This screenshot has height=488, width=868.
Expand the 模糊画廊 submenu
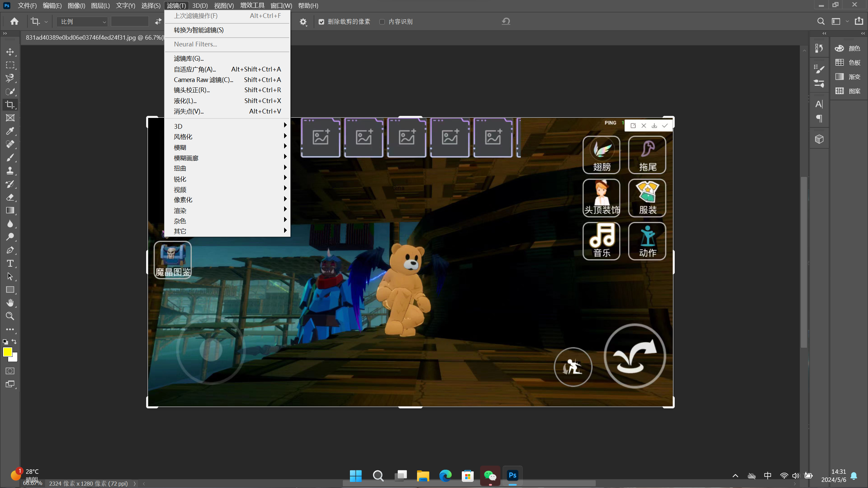tap(227, 158)
